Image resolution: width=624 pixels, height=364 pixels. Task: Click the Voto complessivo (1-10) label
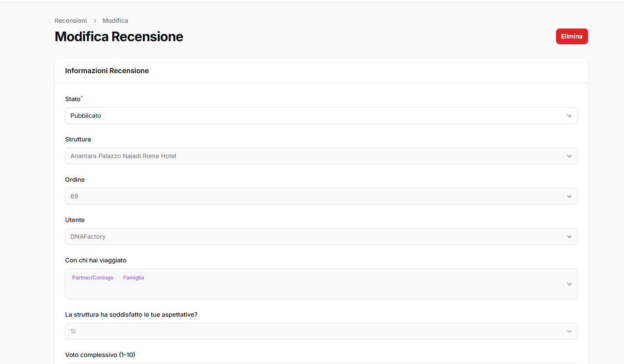[x=100, y=355]
